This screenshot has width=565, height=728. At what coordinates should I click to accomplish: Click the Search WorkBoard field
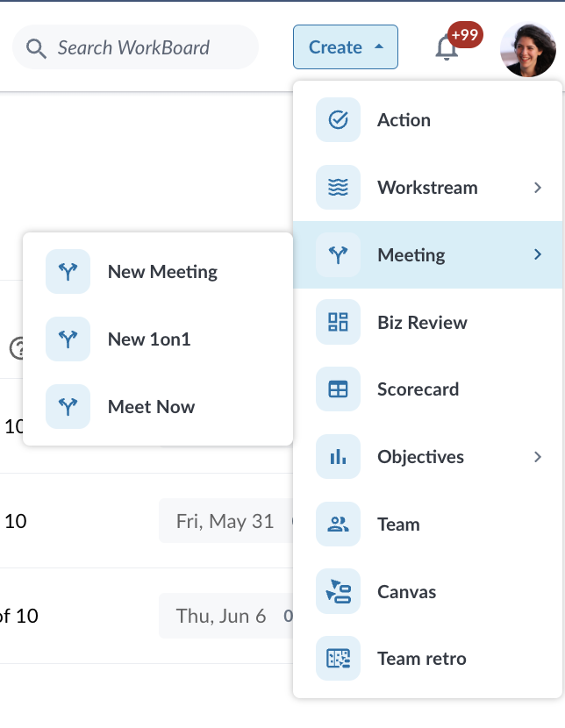135,47
